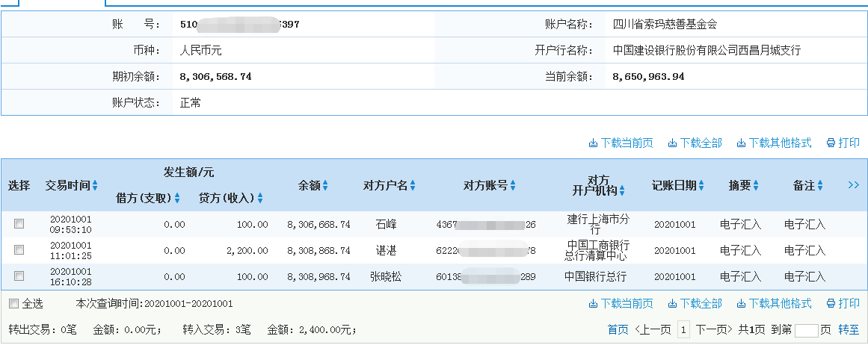The image size is (868, 345).
Task: Select page number 1 in pagination
Action: point(683,330)
